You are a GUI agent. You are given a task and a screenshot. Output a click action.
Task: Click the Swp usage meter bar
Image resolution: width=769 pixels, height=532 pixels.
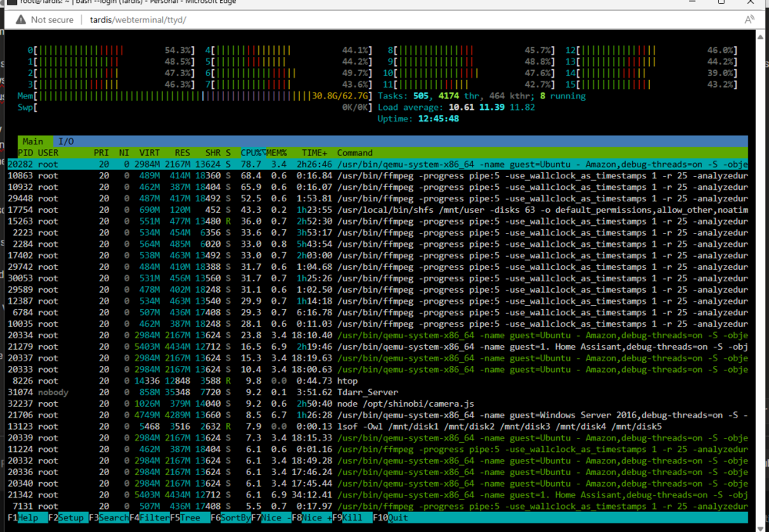[x=195, y=108]
